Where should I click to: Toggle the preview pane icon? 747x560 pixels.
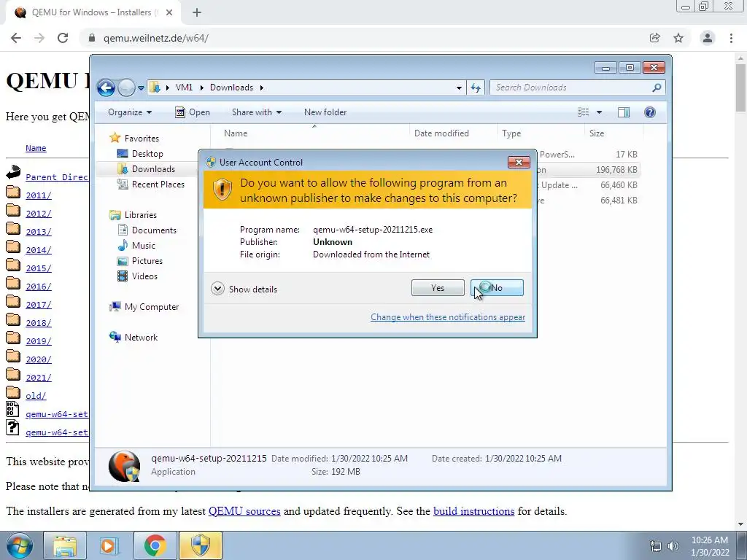tap(624, 112)
